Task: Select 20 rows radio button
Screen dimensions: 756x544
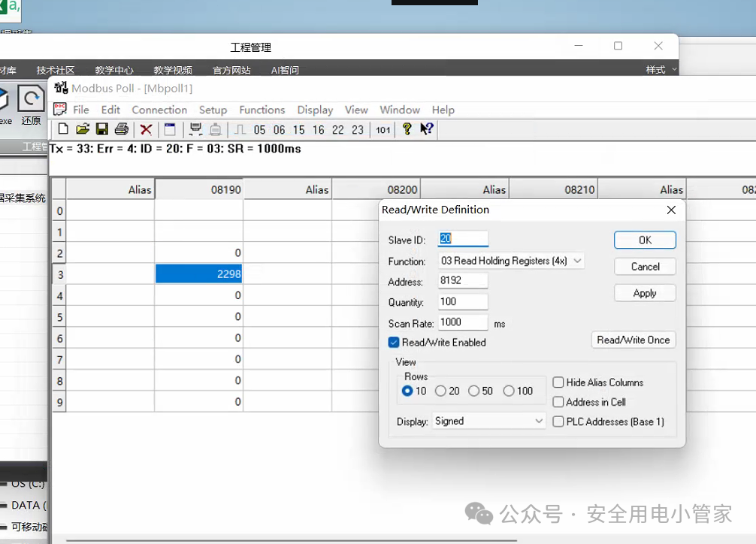Action: point(440,391)
